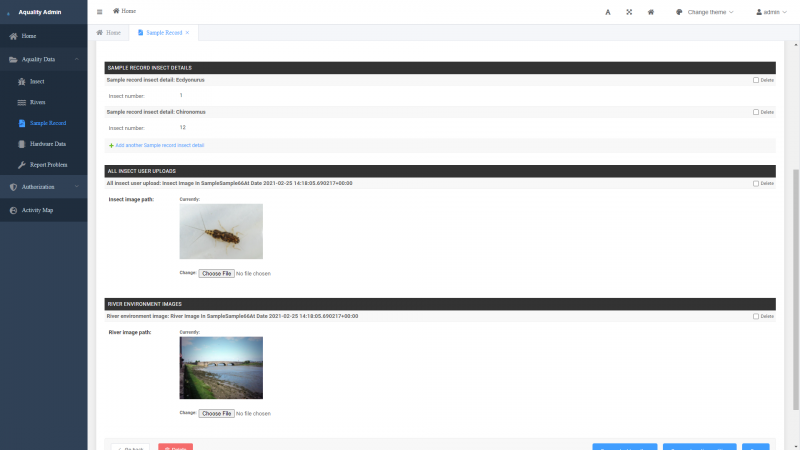This screenshot has height=450, width=800.
Task: Click the font size 'A' icon
Action: pyautogui.click(x=608, y=12)
